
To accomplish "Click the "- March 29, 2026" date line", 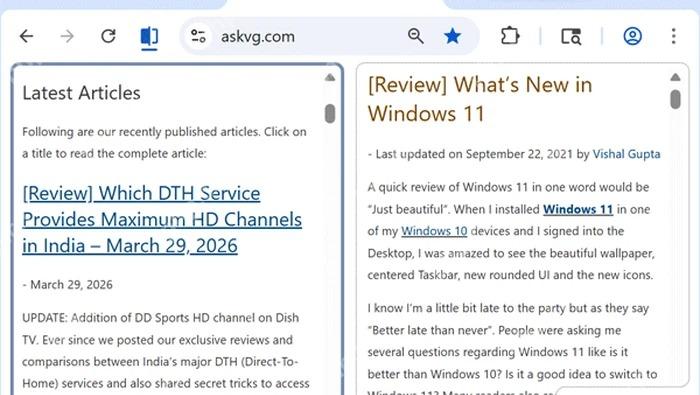I will pyautogui.click(x=67, y=285).
